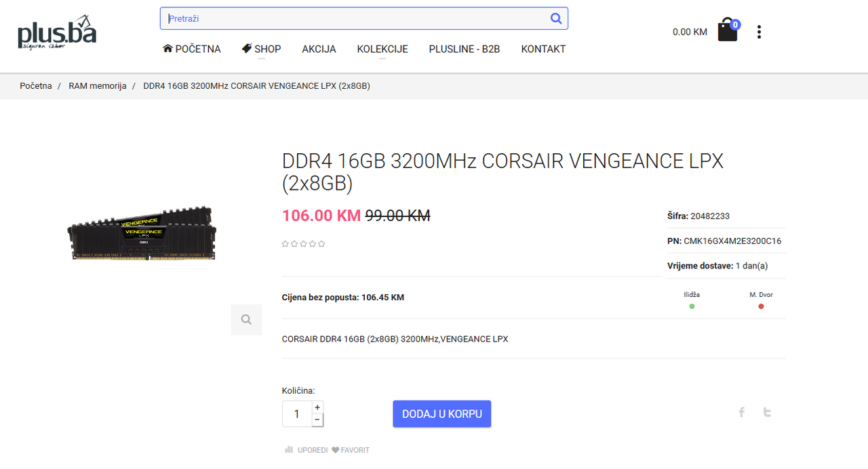
Task: Expand the KOLEKCIJE menu
Action: point(382,49)
